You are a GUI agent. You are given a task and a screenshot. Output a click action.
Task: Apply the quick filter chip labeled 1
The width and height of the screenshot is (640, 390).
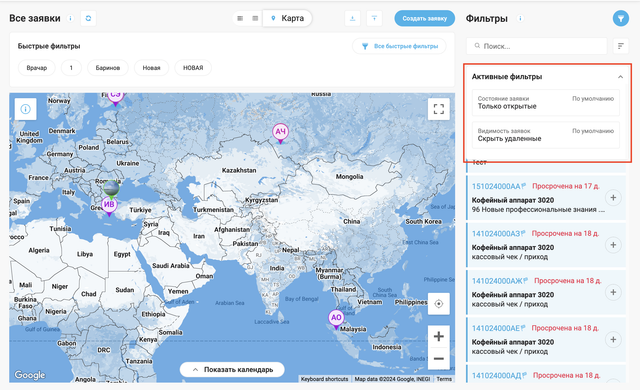click(71, 68)
